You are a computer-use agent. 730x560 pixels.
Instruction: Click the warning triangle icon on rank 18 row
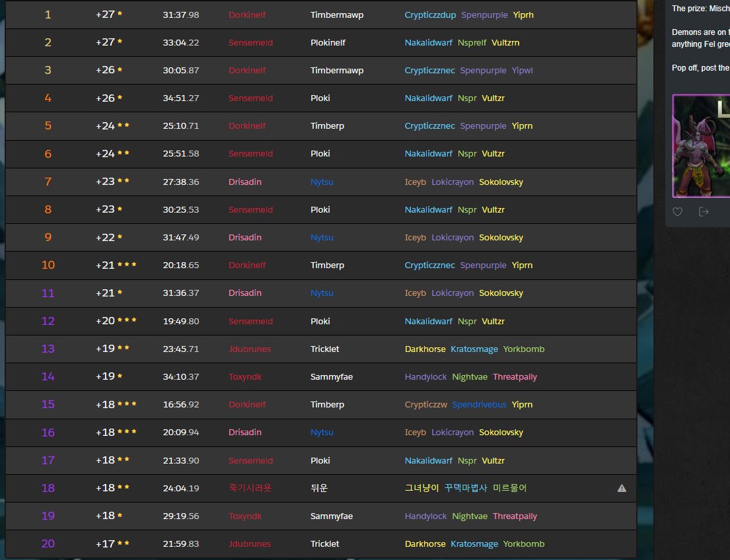coord(621,488)
